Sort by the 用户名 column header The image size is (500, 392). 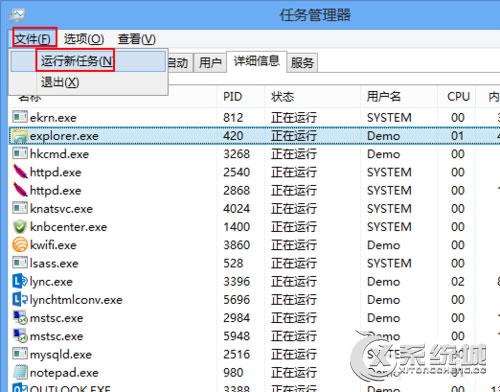pyautogui.click(x=384, y=97)
